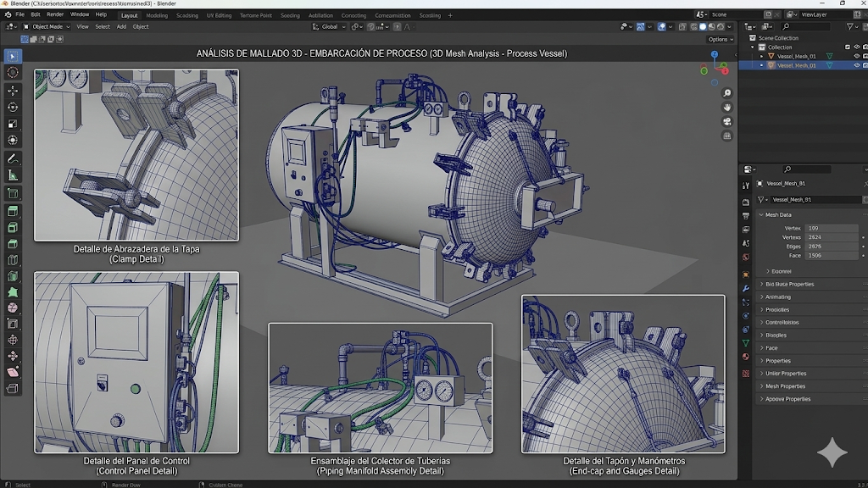The width and height of the screenshot is (868, 488).
Task: Enable rendered shading mode
Action: point(721,26)
